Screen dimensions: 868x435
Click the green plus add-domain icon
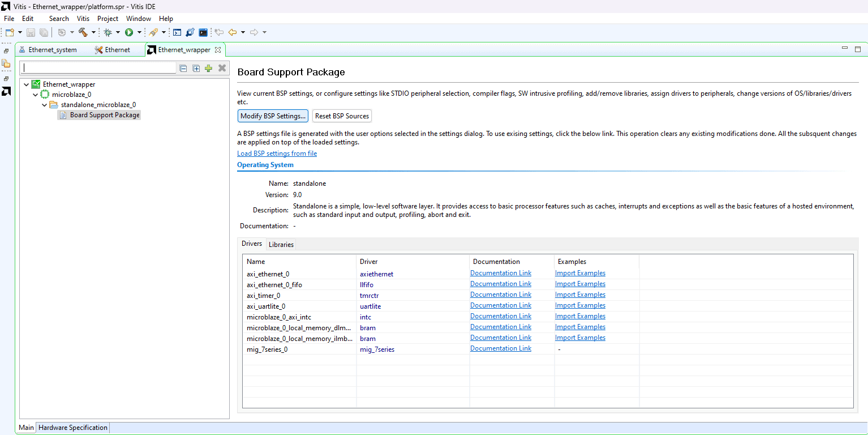209,68
